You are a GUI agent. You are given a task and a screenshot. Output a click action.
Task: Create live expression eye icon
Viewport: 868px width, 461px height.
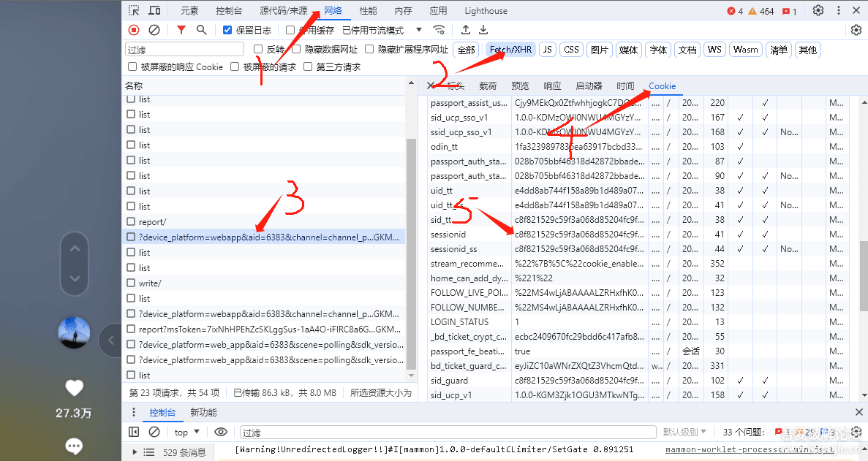(220, 432)
